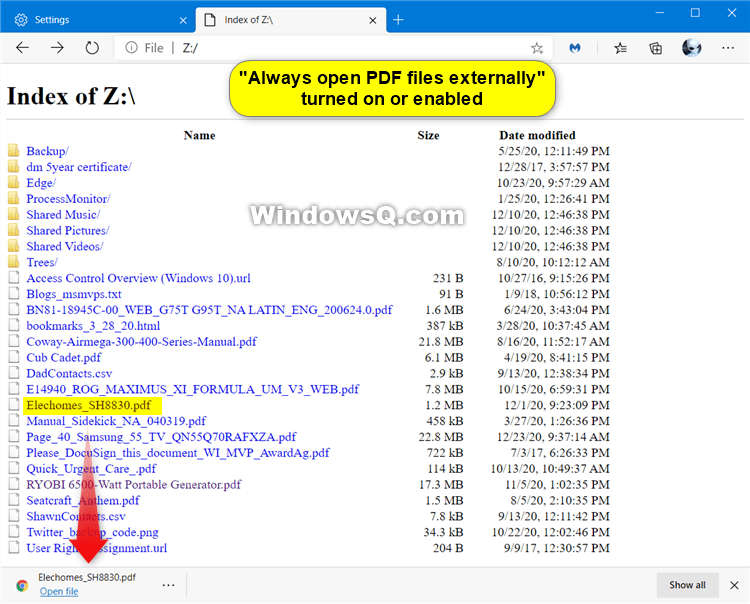
Task: Open E14940_ROG_MAXIMUS_XI_FORMULA pdf link
Action: click(x=192, y=389)
